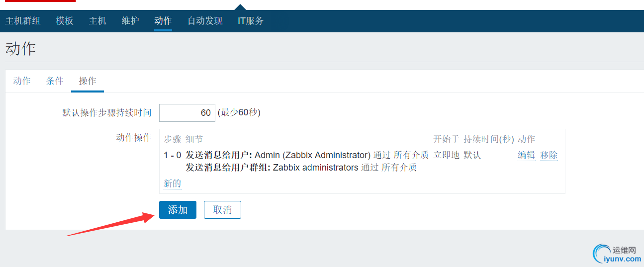Focus the default step duration input field
Screen dimensions: 644x267
tap(187, 113)
